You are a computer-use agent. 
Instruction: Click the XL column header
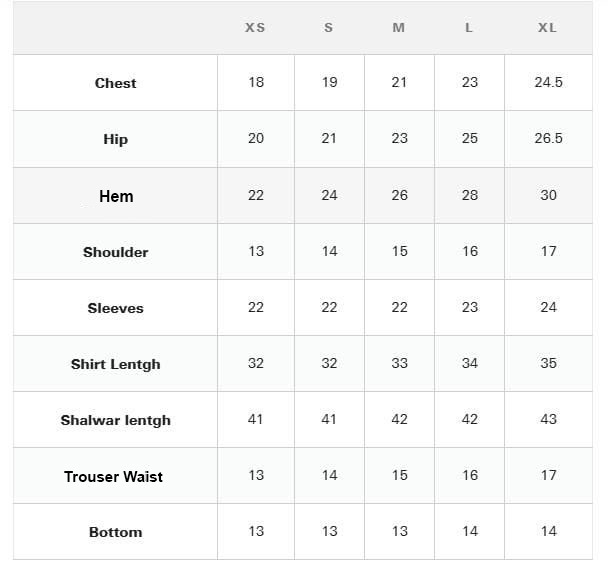click(547, 28)
